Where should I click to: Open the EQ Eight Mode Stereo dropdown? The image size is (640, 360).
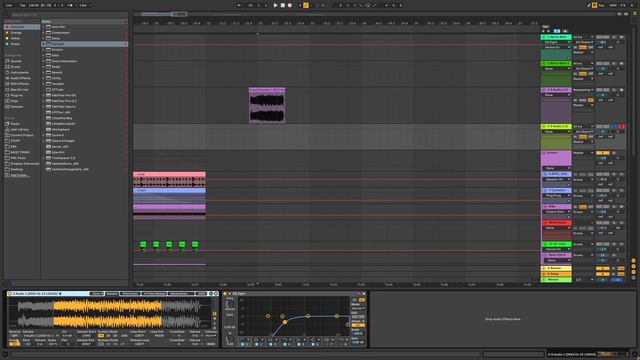click(x=358, y=308)
